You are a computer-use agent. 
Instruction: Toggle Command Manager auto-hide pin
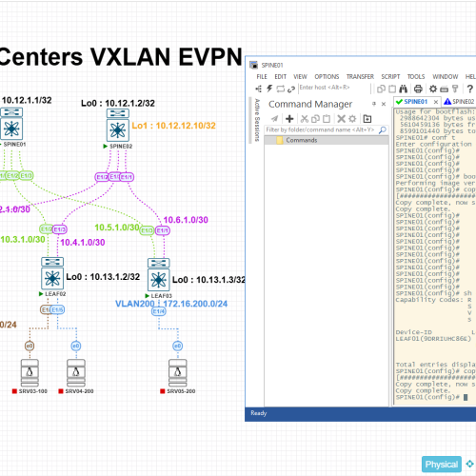coord(374,104)
